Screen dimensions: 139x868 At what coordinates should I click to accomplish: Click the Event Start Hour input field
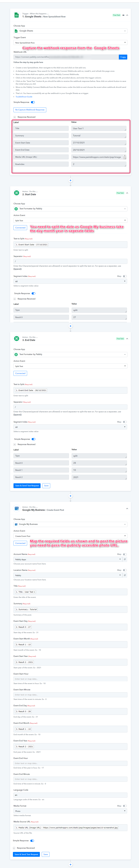70,679
